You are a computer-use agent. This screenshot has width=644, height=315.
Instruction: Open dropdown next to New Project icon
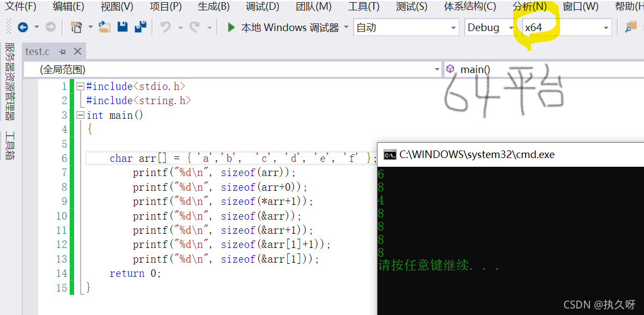click(90, 27)
